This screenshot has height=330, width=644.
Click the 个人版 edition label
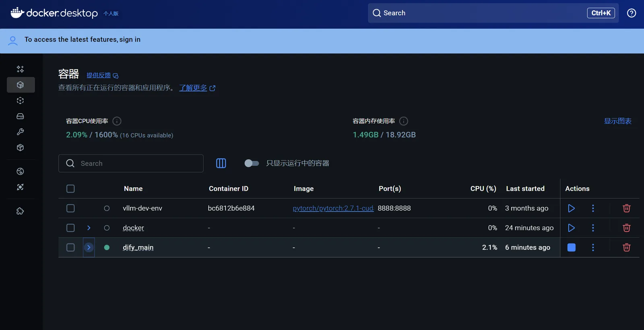(x=111, y=14)
